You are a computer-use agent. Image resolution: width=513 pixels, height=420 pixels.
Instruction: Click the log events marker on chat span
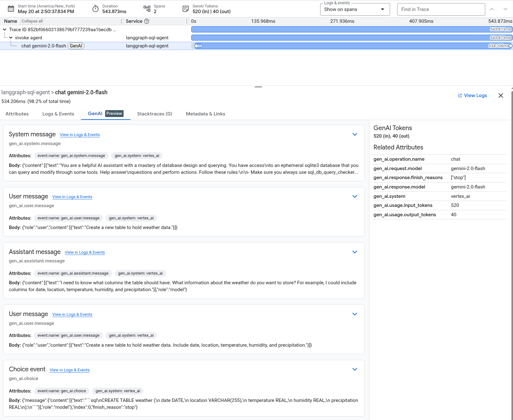(x=198, y=46)
